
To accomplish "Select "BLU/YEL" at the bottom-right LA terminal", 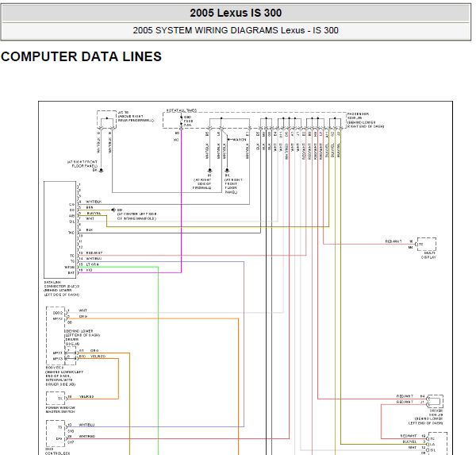I will click(409, 442).
